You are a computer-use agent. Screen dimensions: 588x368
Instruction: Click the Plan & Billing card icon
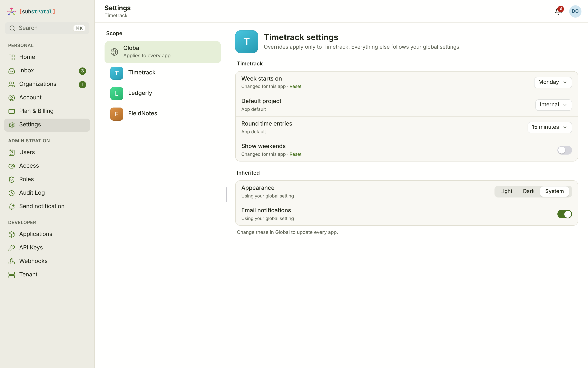(x=12, y=111)
